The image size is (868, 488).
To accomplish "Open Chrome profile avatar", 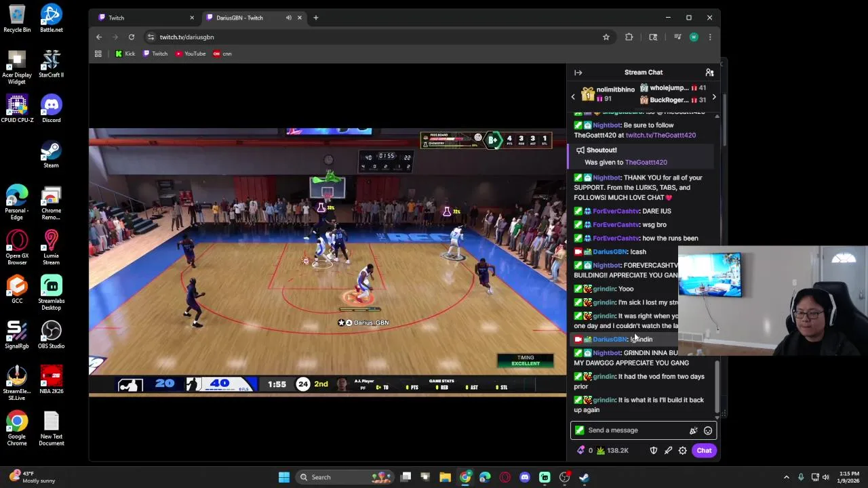I will [x=694, y=37].
